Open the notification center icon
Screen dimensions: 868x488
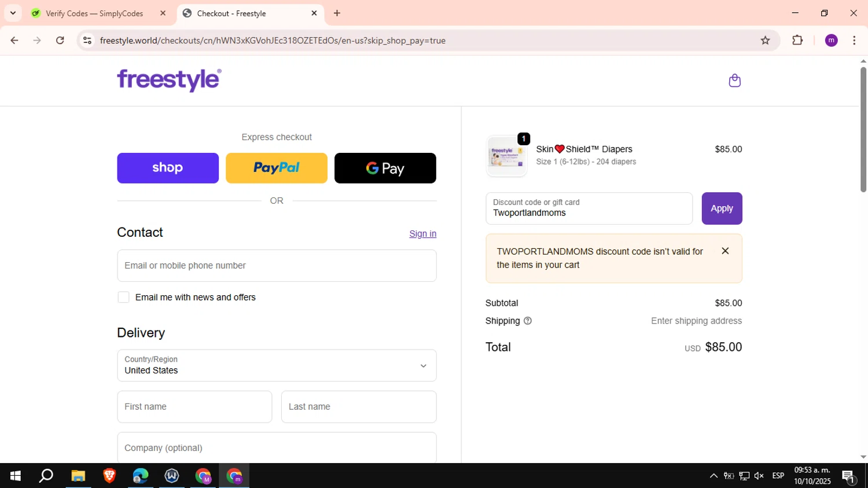(849, 476)
